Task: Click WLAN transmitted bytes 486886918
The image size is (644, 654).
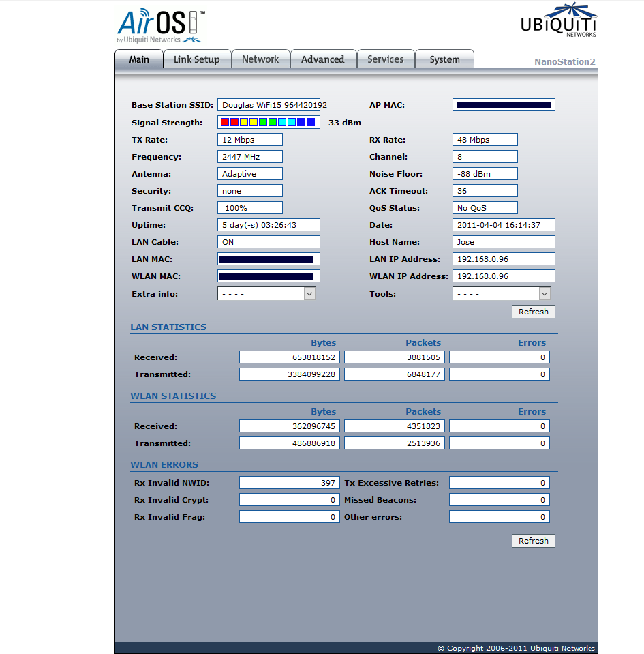Action: [289, 443]
